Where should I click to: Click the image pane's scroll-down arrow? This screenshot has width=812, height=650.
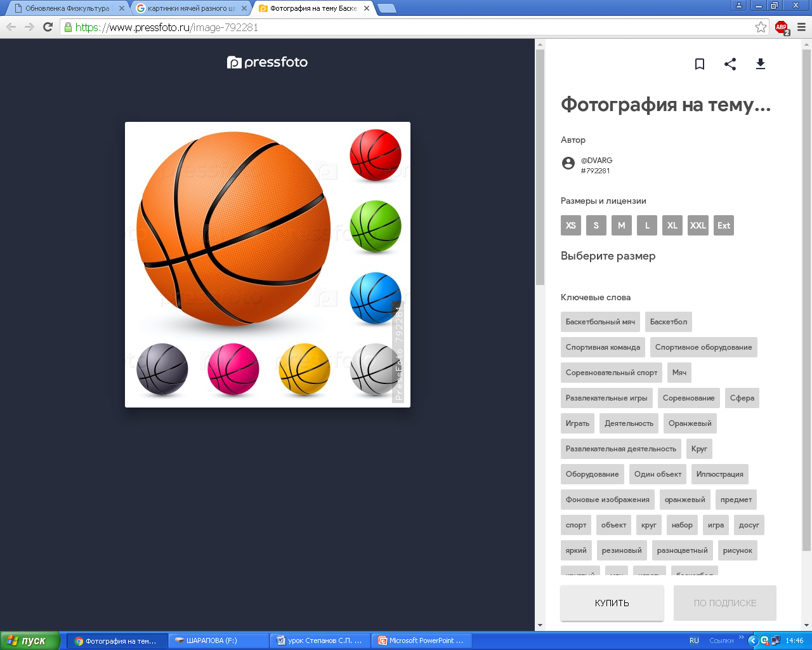click(x=540, y=626)
